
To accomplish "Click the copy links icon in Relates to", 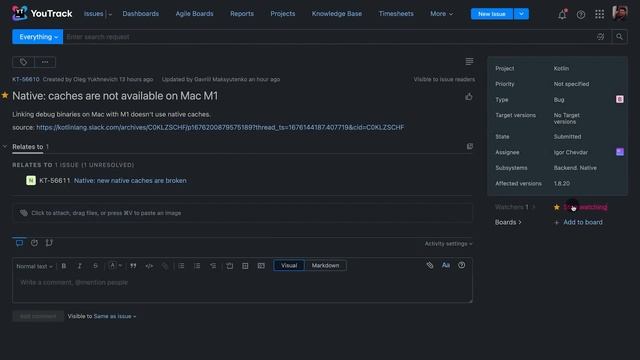I will tap(470, 146).
